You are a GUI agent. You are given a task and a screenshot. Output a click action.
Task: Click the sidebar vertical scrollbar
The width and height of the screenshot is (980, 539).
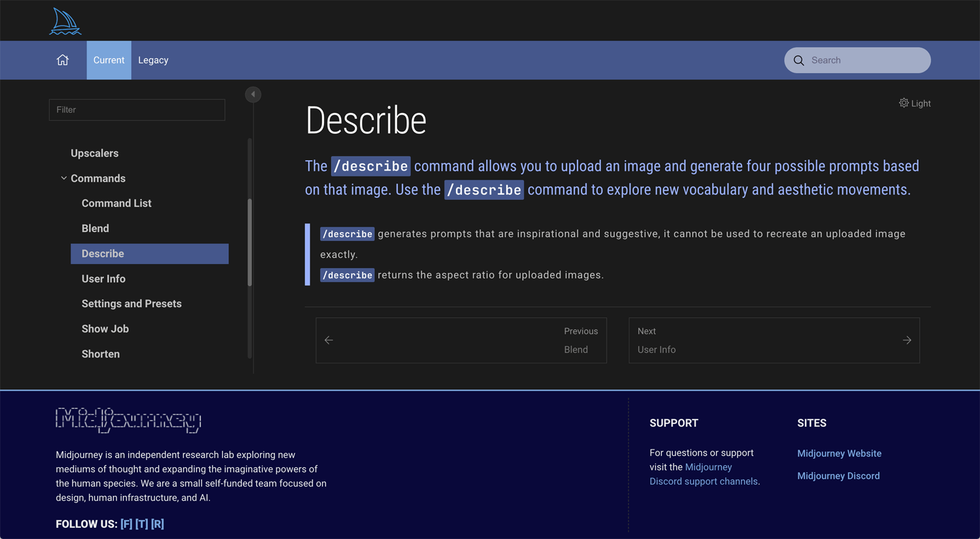(x=250, y=242)
